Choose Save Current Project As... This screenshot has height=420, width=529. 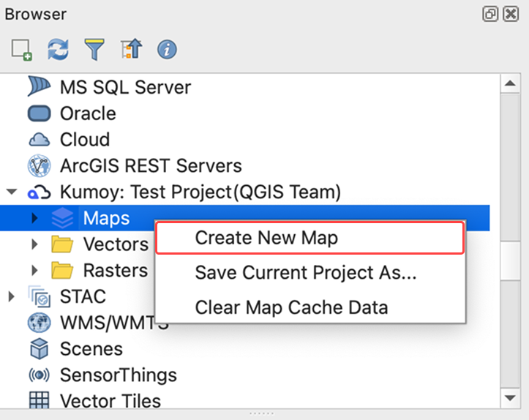tap(310, 272)
